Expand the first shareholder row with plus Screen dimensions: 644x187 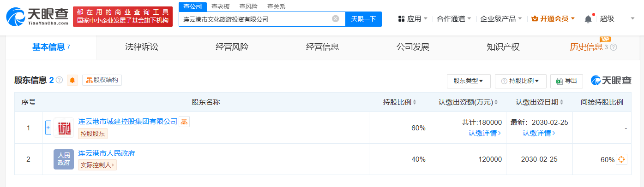48,128
